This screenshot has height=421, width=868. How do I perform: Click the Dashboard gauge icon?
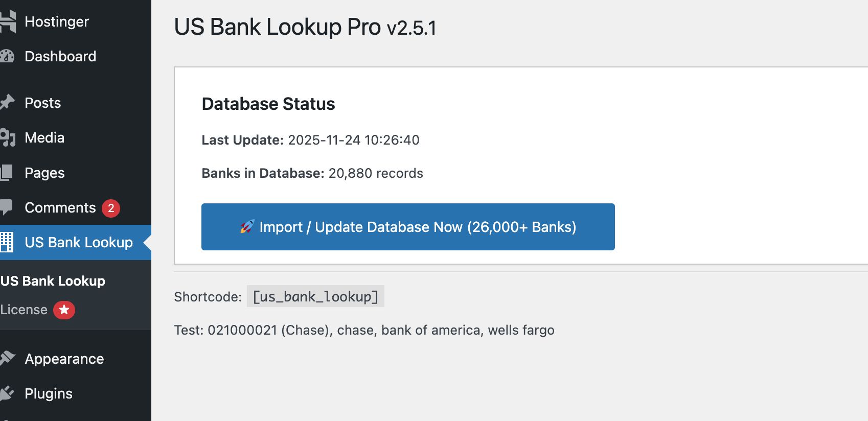[x=7, y=56]
